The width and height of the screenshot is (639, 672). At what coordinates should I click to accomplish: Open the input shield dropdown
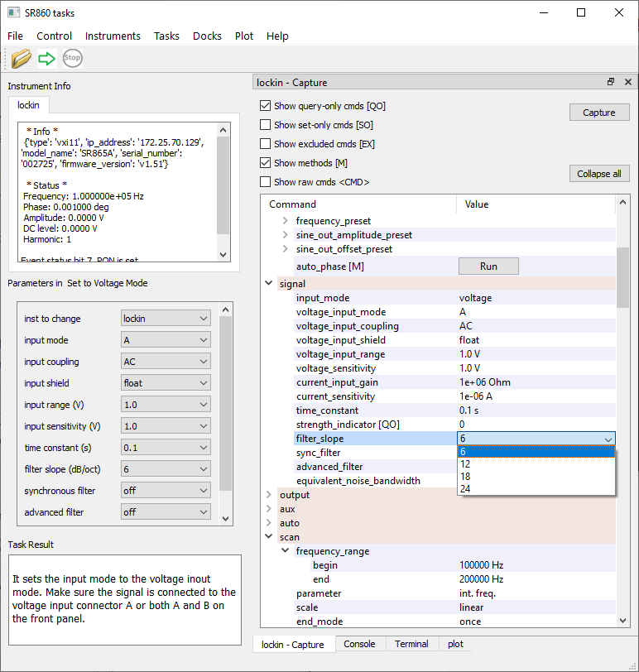(x=166, y=382)
